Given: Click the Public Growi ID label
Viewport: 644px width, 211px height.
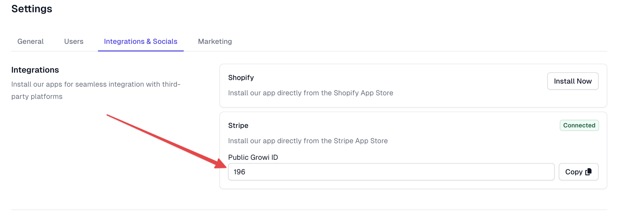Looking at the screenshot, I should pyautogui.click(x=253, y=157).
